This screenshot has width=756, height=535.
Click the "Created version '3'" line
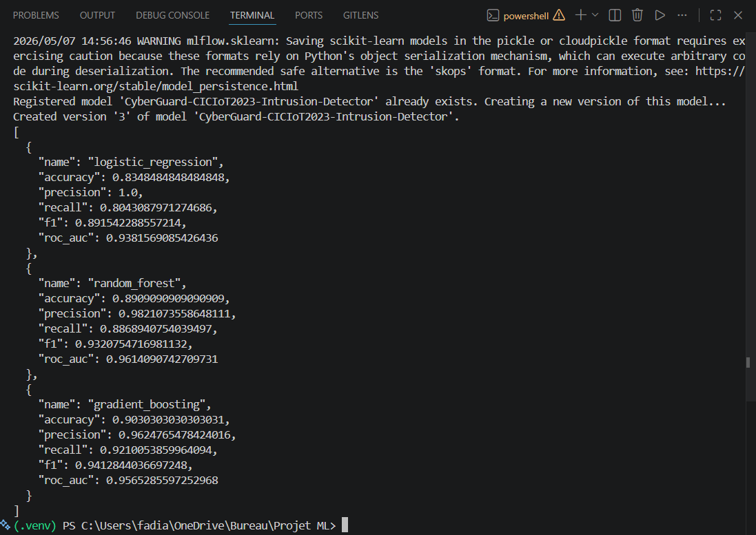click(236, 117)
